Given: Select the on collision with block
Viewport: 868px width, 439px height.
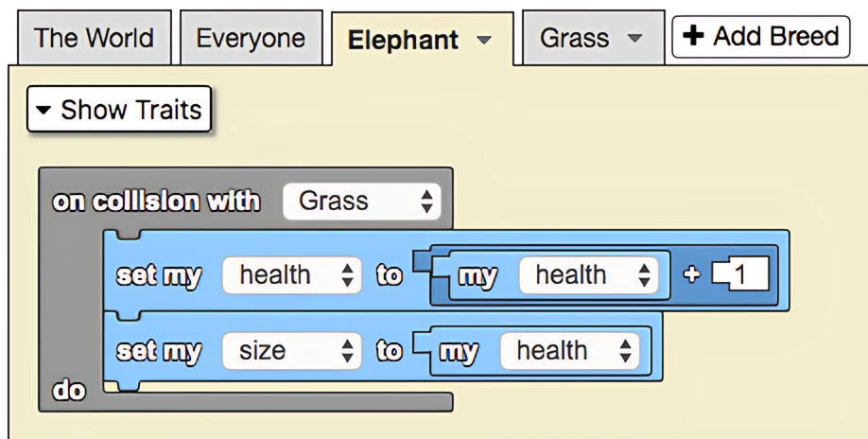Looking at the screenshot, I should [x=156, y=201].
